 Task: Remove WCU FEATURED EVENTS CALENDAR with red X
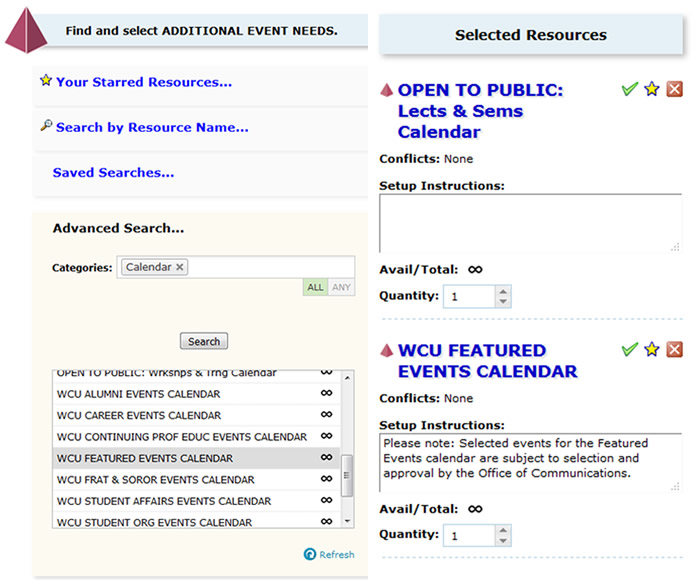pyautogui.click(x=675, y=349)
